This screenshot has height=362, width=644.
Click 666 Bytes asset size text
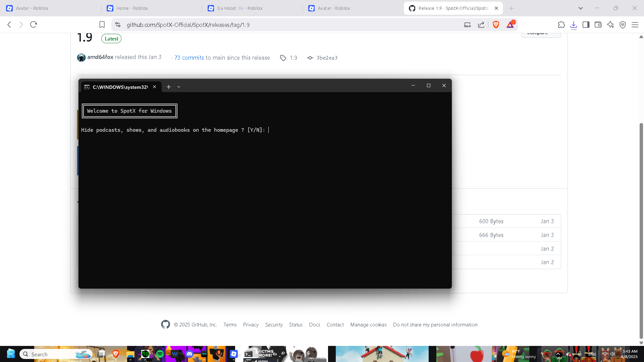click(491, 235)
